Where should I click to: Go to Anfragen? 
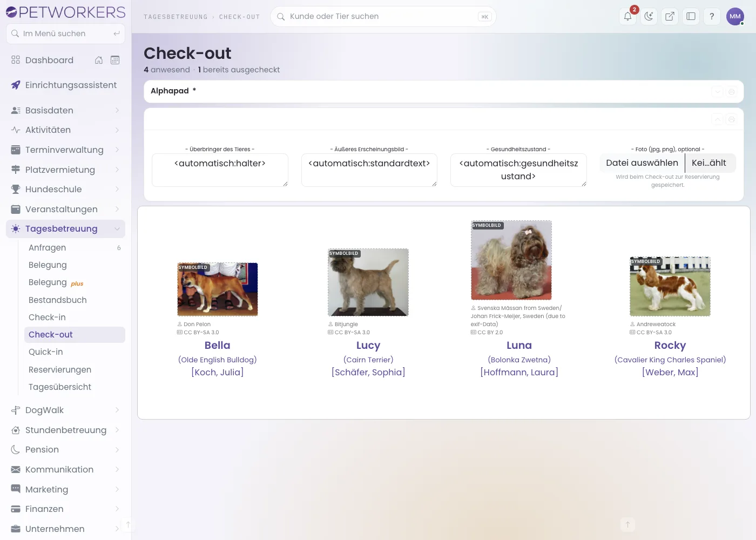pos(75,247)
